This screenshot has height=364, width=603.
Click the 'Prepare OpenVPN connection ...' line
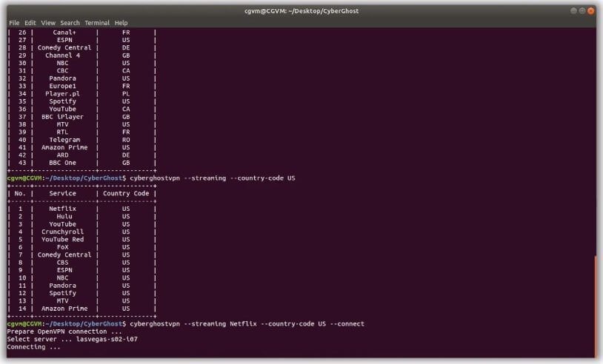[64, 331]
